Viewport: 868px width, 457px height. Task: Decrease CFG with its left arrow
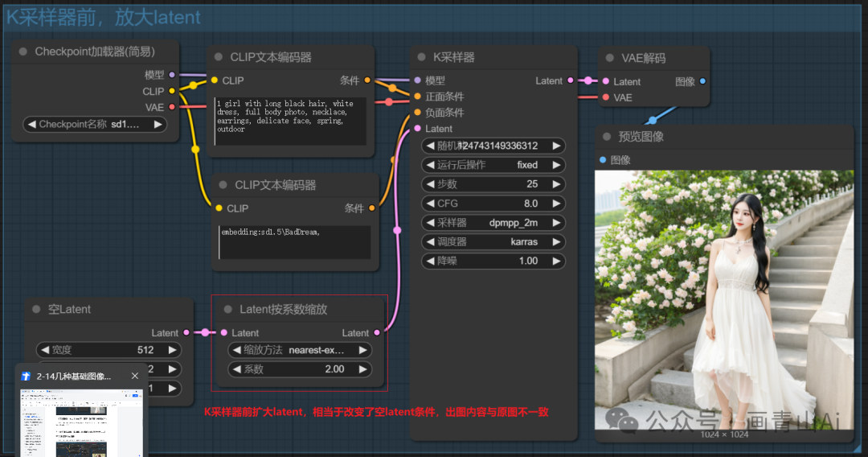click(430, 204)
